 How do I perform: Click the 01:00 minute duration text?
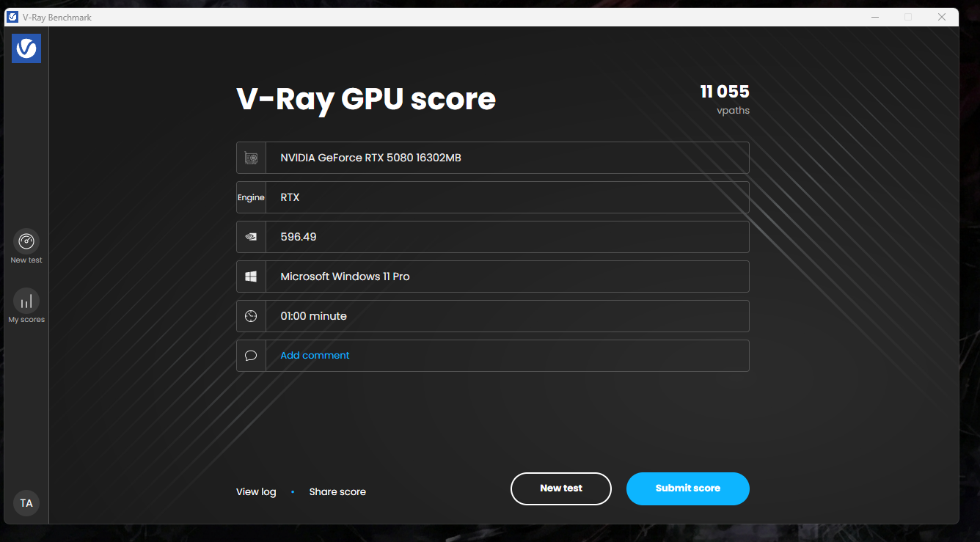(x=314, y=316)
